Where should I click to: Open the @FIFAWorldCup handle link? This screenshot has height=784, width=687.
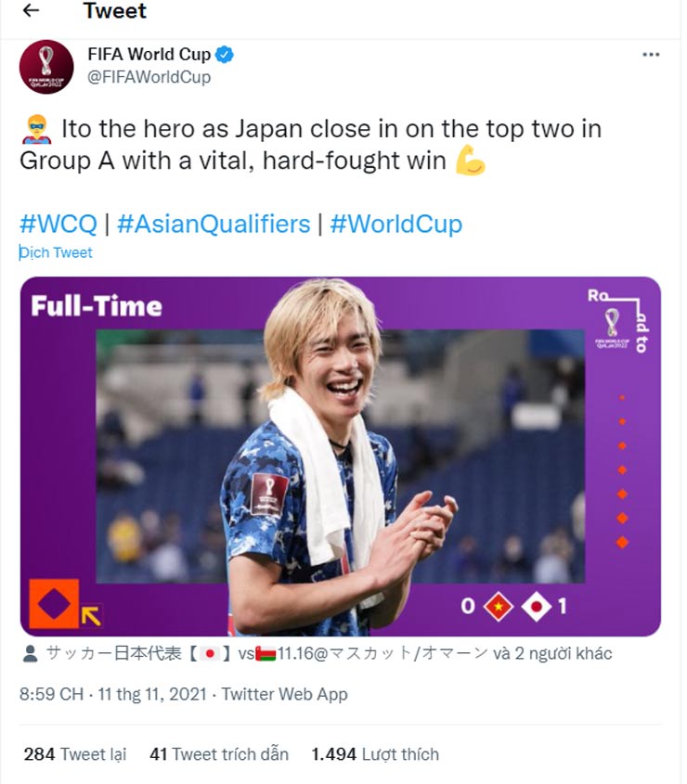tap(149, 77)
